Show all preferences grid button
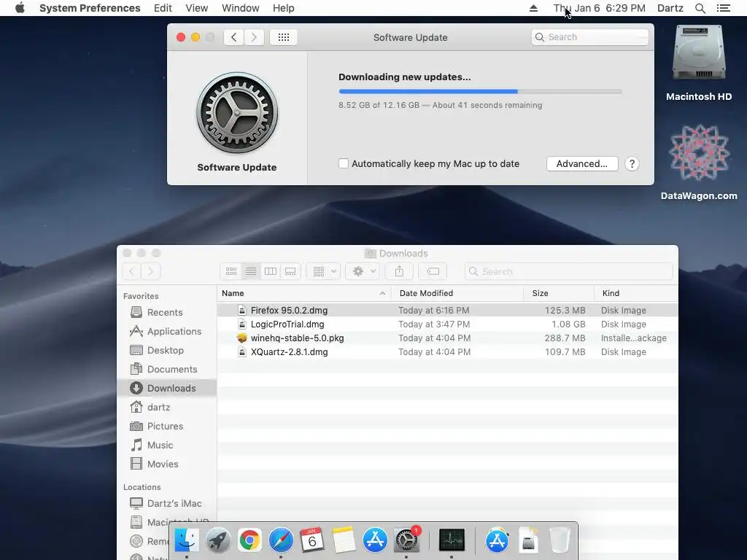Viewport: 747px width, 560px height. [x=284, y=37]
